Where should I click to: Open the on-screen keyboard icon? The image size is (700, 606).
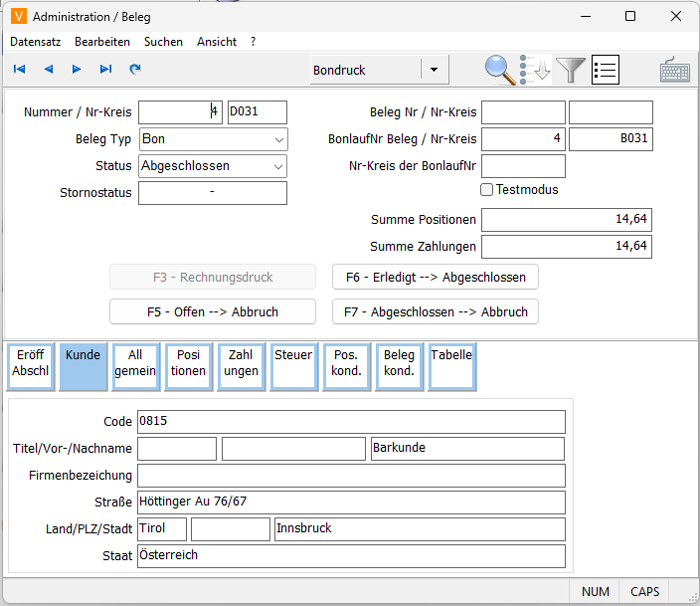tap(675, 71)
